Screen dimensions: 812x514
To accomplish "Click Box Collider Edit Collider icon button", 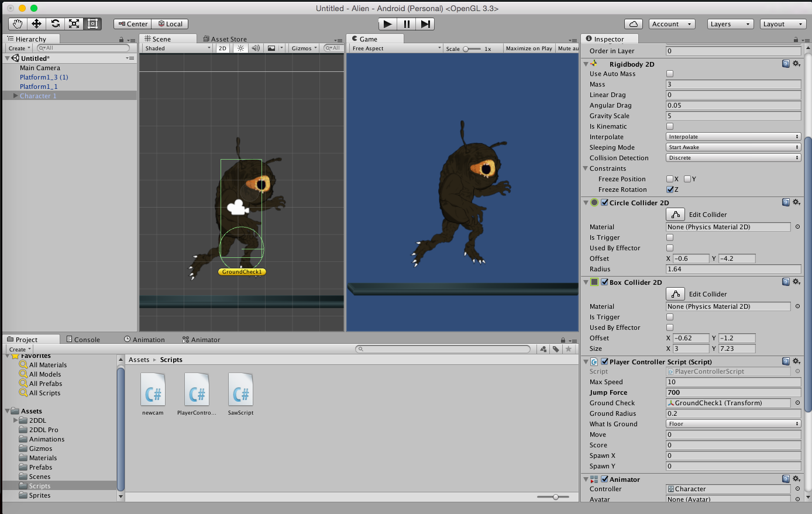I will tap(675, 294).
